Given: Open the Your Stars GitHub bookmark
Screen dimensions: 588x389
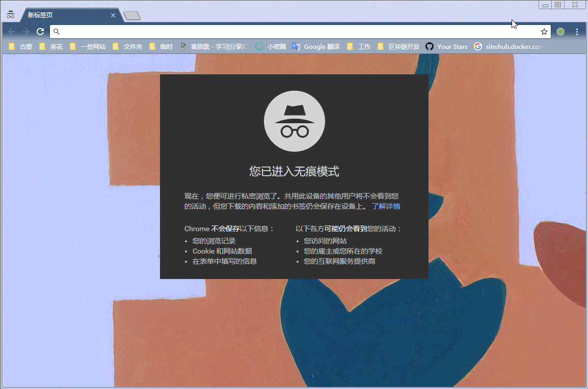Looking at the screenshot, I should coord(446,46).
